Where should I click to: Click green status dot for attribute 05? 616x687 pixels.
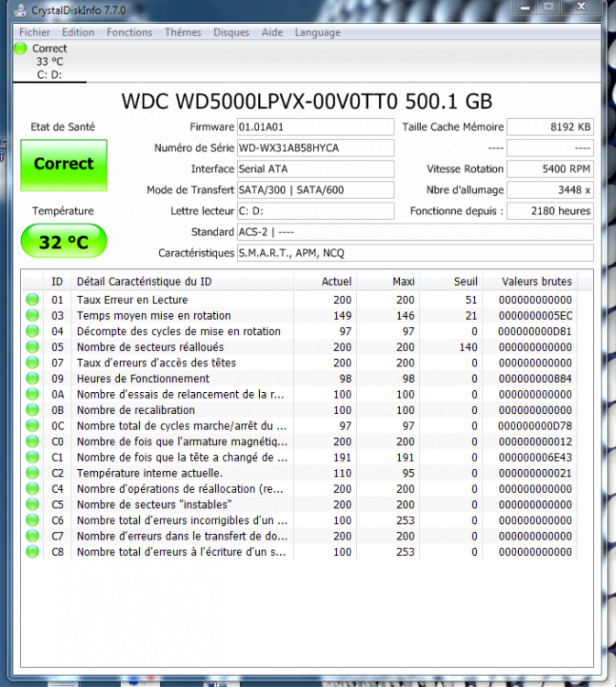coord(32,347)
